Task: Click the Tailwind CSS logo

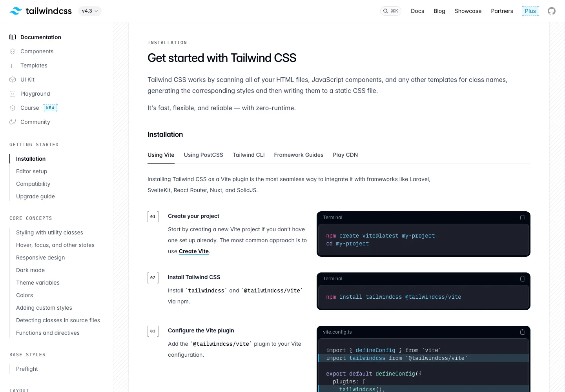Action: click(40, 11)
